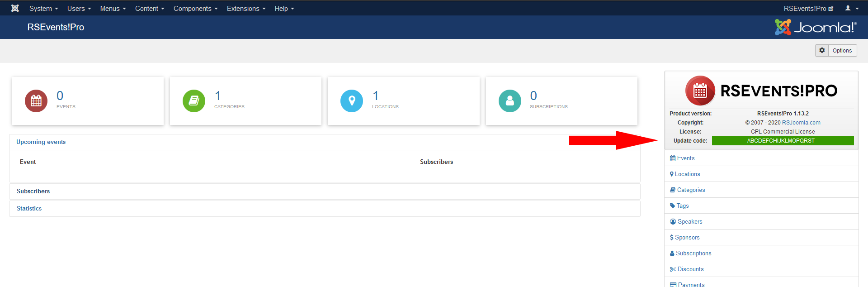Click the RSEvents!Pro calendar logo

(700, 91)
